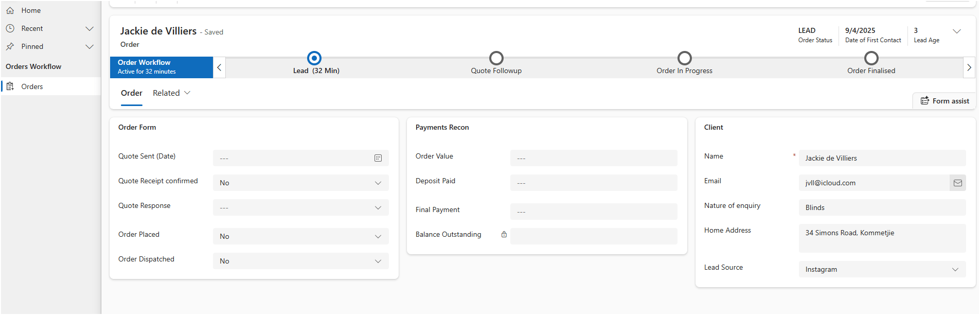Click the LEAD Order Status header value
This screenshot has width=980, height=315.
(x=807, y=30)
